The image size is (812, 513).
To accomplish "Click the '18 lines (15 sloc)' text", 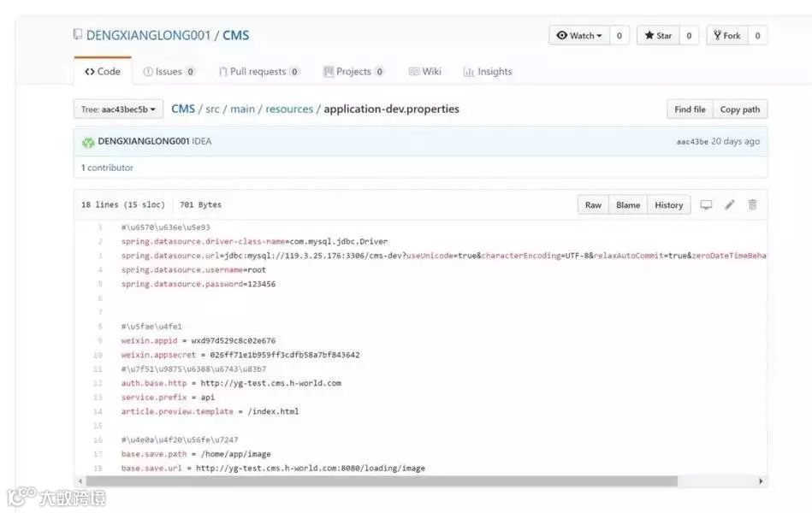I will click(123, 205).
